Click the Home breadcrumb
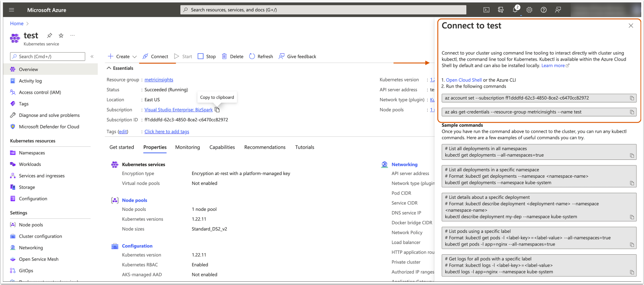This screenshot has width=644, height=285. [17, 24]
